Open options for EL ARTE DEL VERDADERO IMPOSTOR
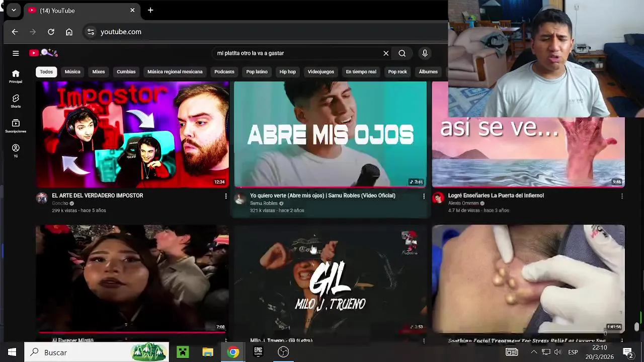Screen dimensions: 644x362 225,196
